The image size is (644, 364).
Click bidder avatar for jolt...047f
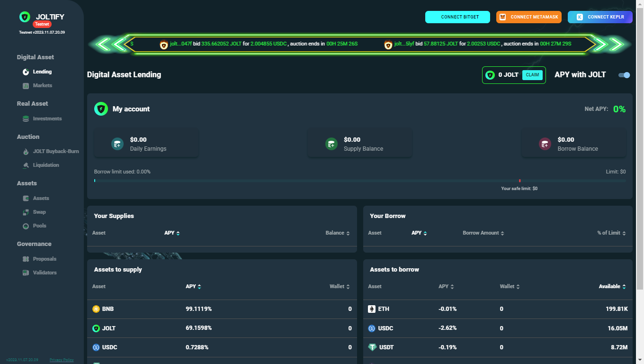tap(164, 45)
